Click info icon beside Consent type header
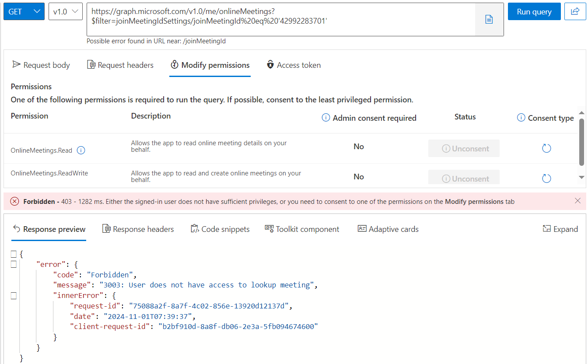588x364 pixels. (521, 118)
